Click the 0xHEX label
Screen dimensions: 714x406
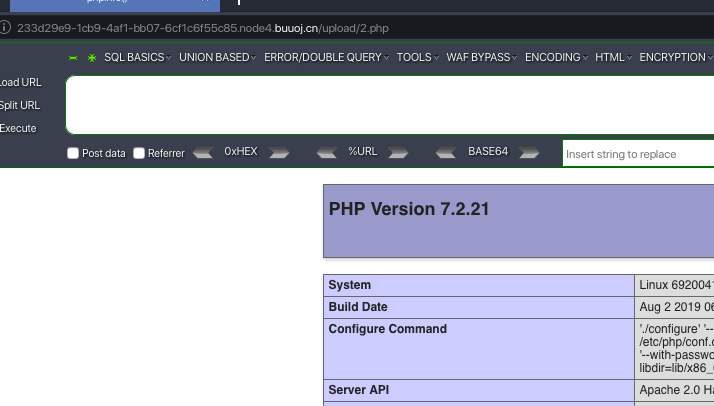pyautogui.click(x=241, y=152)
